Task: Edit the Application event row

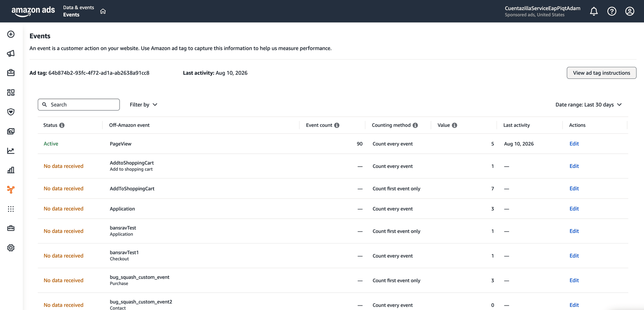Action: coord(574,209)
